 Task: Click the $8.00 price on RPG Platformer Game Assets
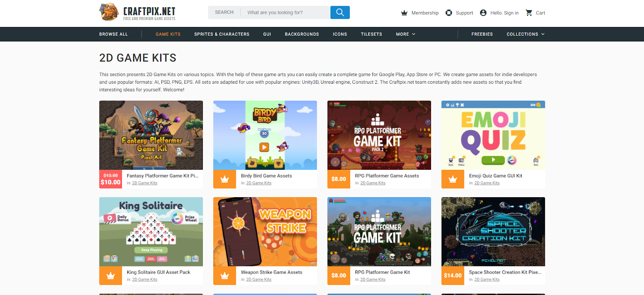click(x=339, y=179)
